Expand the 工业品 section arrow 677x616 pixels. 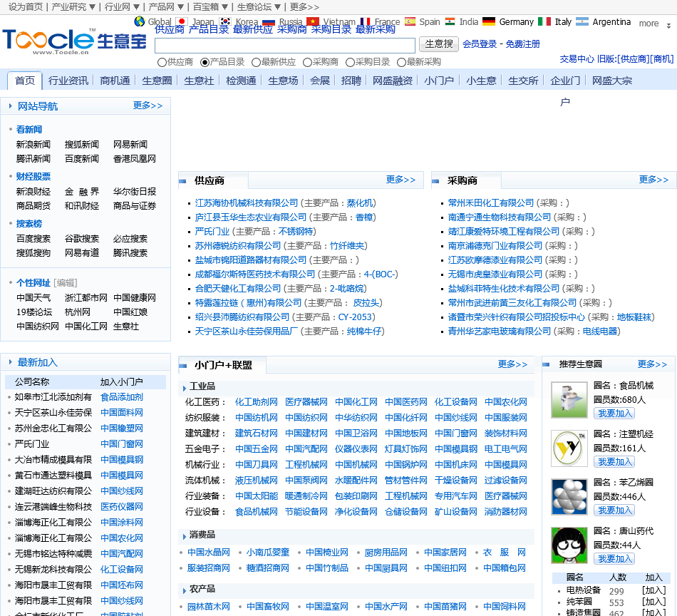(185, 388)
